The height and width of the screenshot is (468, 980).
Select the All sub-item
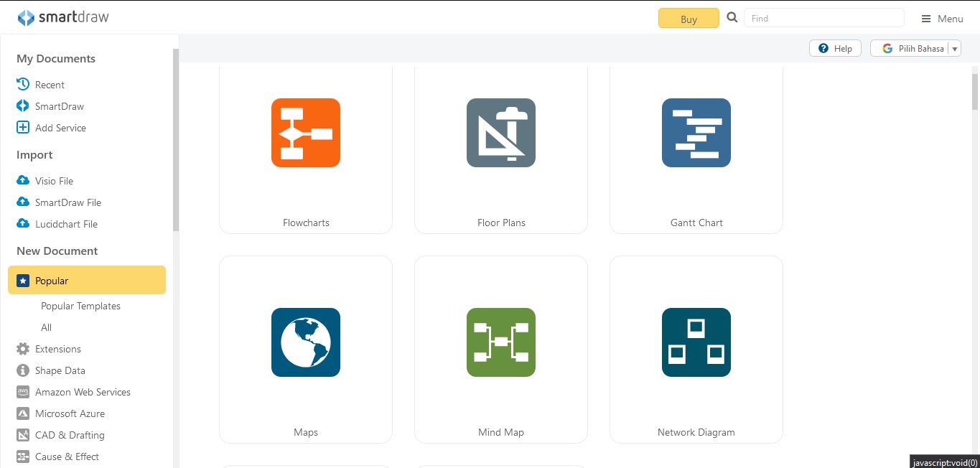pos(47,327)
